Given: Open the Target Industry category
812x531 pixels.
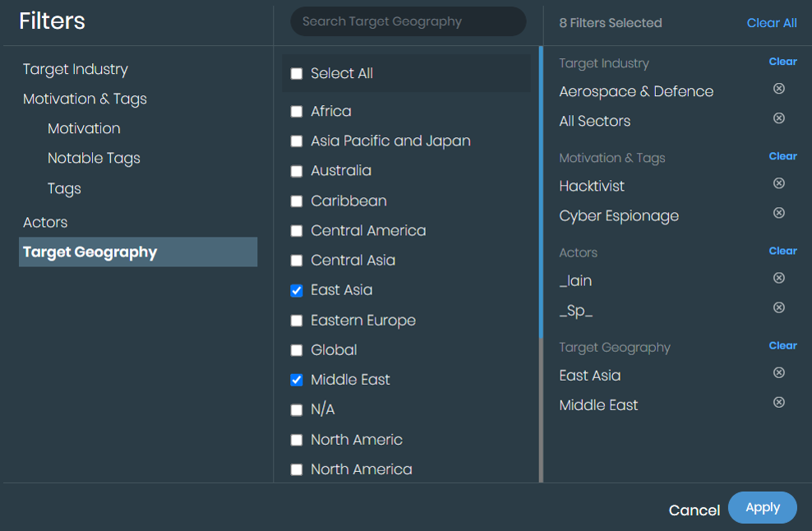Looking at the screenshot, I should [x=75, y=69].
